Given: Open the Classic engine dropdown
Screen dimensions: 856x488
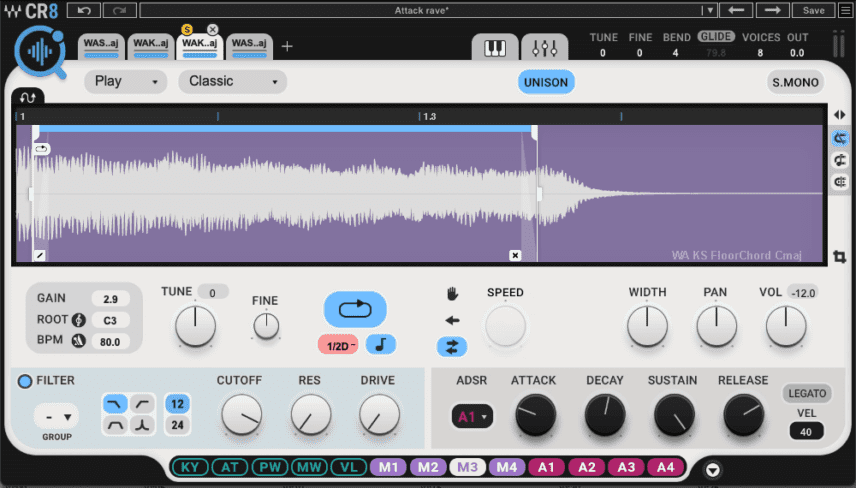Looking at the screenshot, I should point(233,81).
